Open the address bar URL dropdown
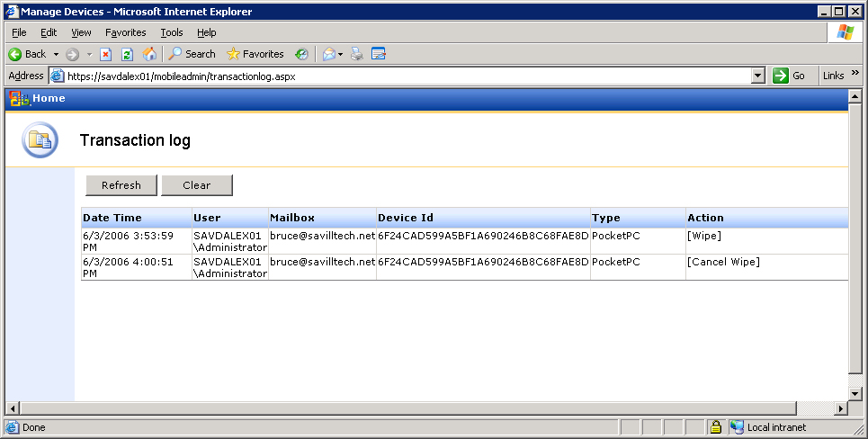The image size is (868, 439). 758,76
